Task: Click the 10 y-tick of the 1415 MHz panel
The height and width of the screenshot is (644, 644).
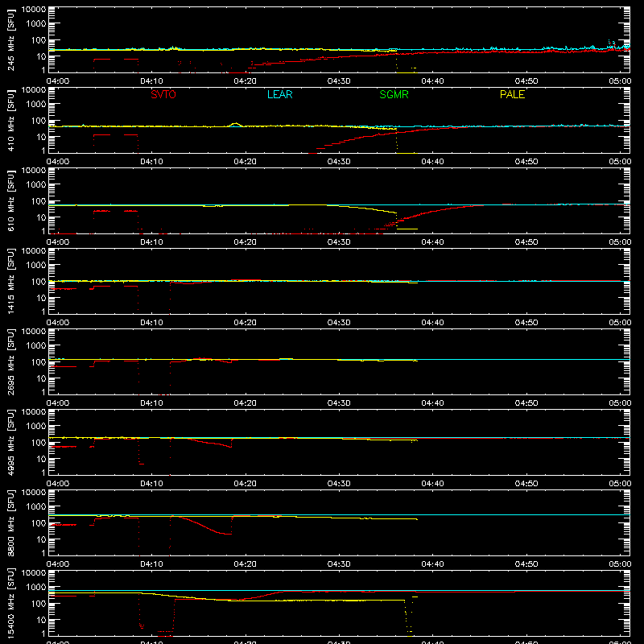Action: click(41, 298)
